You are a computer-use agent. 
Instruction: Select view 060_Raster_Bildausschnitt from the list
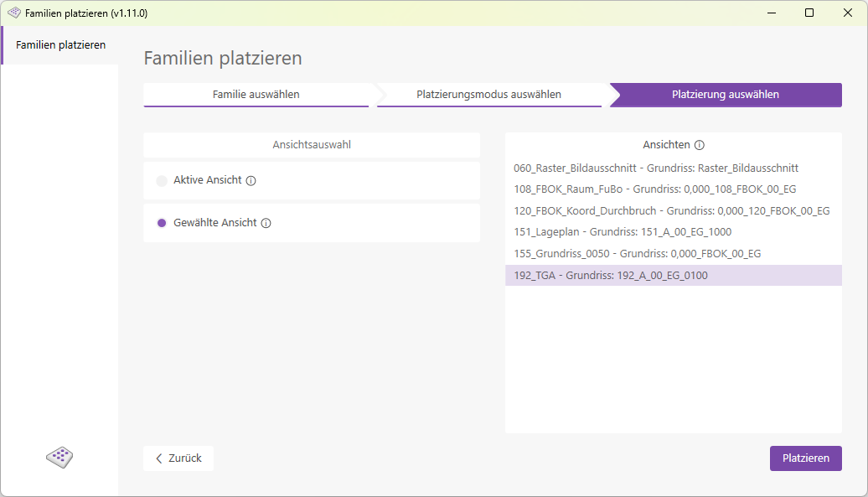656,168
